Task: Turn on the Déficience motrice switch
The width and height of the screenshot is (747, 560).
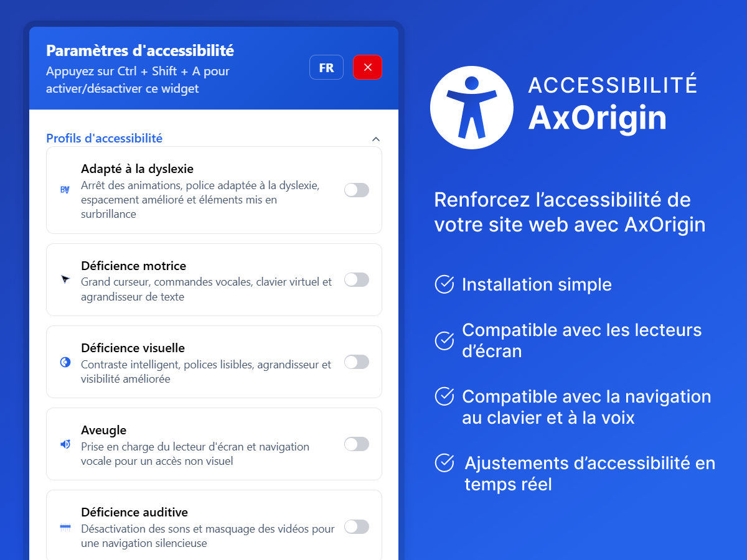Action: tap(357, 280)
